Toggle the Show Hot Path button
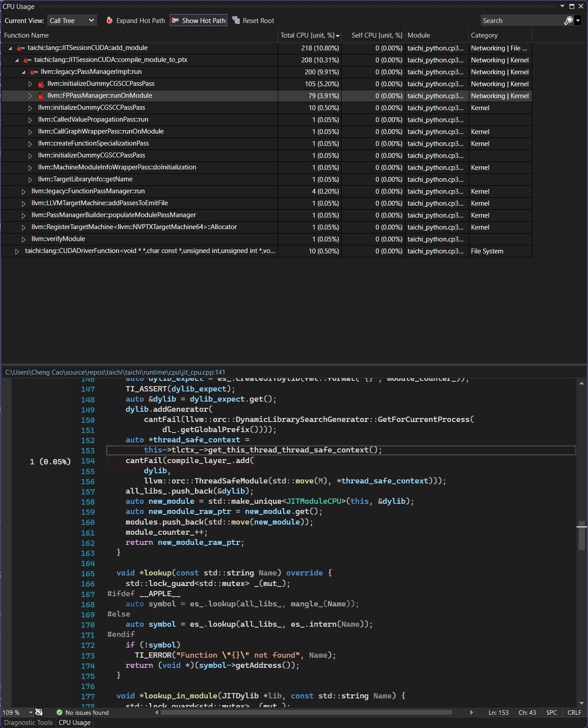 (x=199, y=20)
